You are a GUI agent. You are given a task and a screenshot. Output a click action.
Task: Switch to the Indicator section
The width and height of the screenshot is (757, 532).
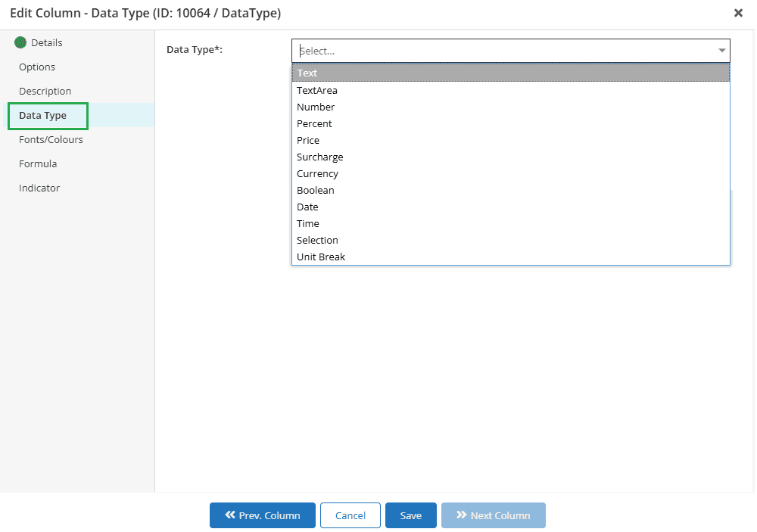coord(39,188)
